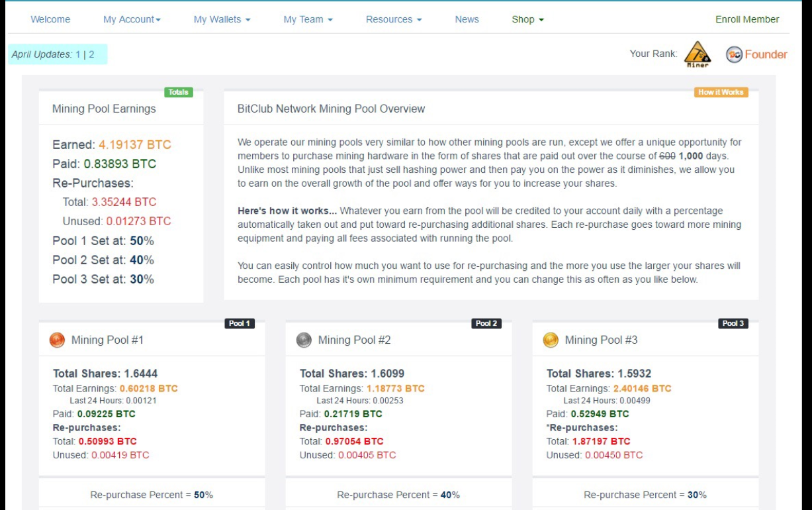Click the Pool 2 label badge

486,323
